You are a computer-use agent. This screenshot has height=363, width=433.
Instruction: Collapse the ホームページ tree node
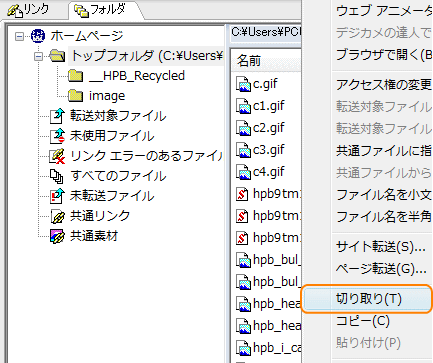pyautogui.click(x=20, y=36)
